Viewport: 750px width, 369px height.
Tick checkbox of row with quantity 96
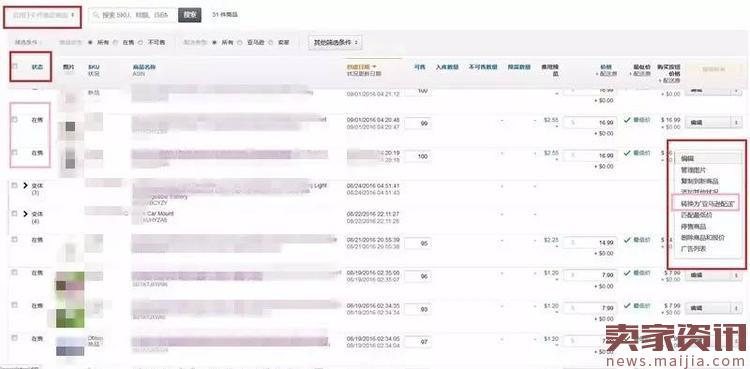pos(14,272)
